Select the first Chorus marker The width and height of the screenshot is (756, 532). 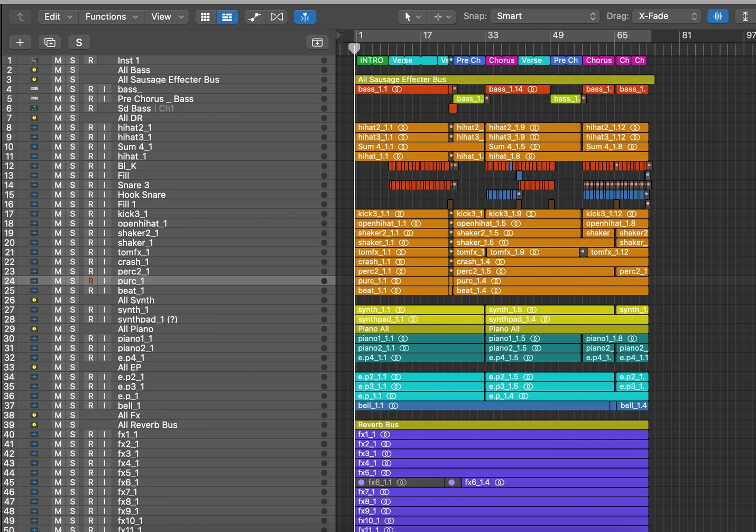[x=502, y=60]
